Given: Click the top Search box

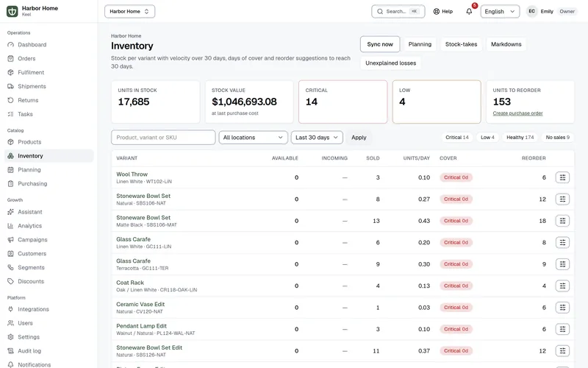Looking at the screenshot, I should (398, 12).
